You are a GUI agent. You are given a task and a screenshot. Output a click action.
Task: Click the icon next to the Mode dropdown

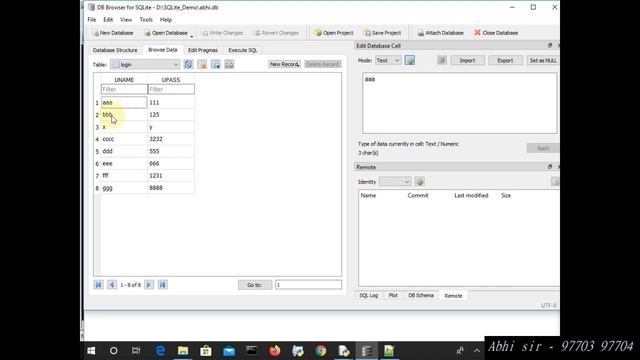tap(410, 60)
